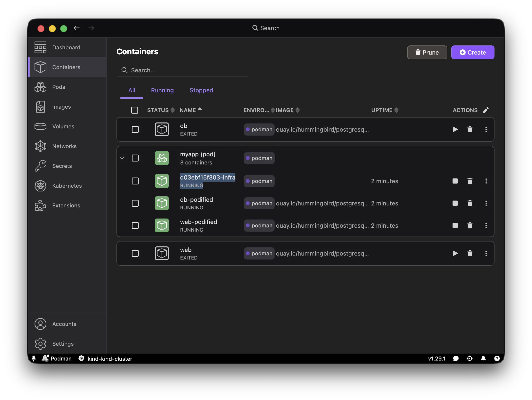Delete the db-podified container

470,203
